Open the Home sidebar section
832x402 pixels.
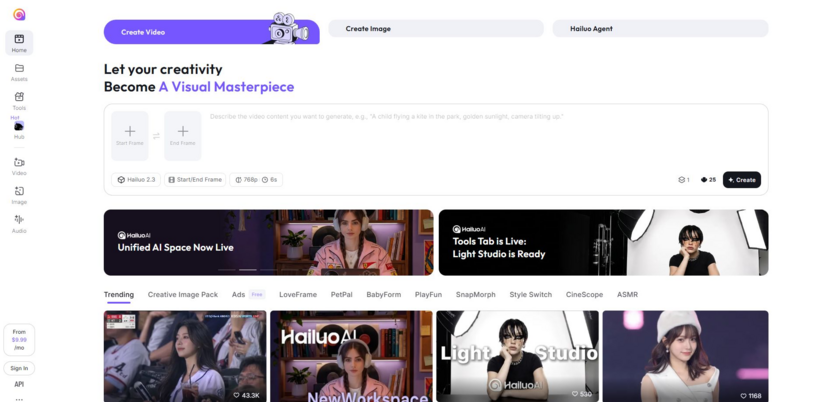19,42
